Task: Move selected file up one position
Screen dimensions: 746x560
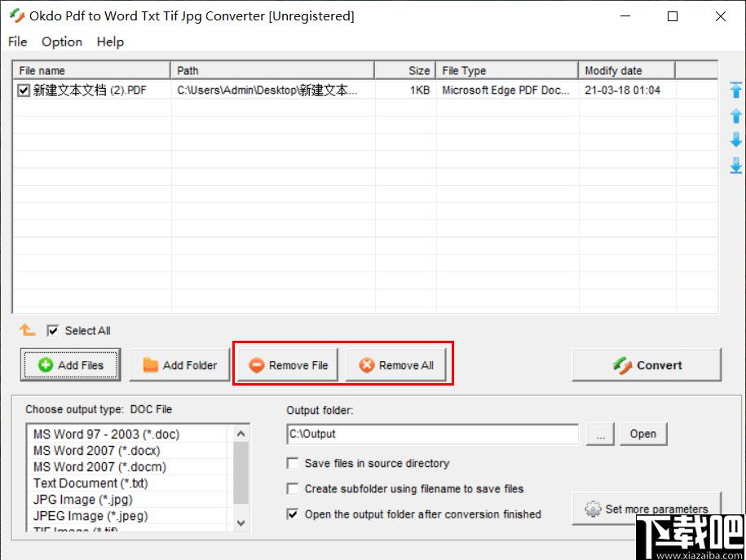Action: coord(735,116)
